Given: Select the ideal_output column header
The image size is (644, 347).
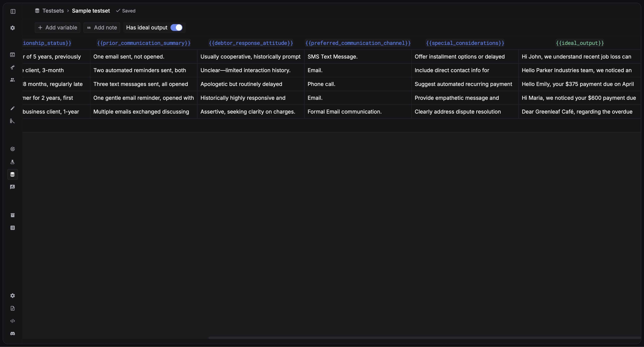Looking at the screenshot, I should [x=580, y=43].
